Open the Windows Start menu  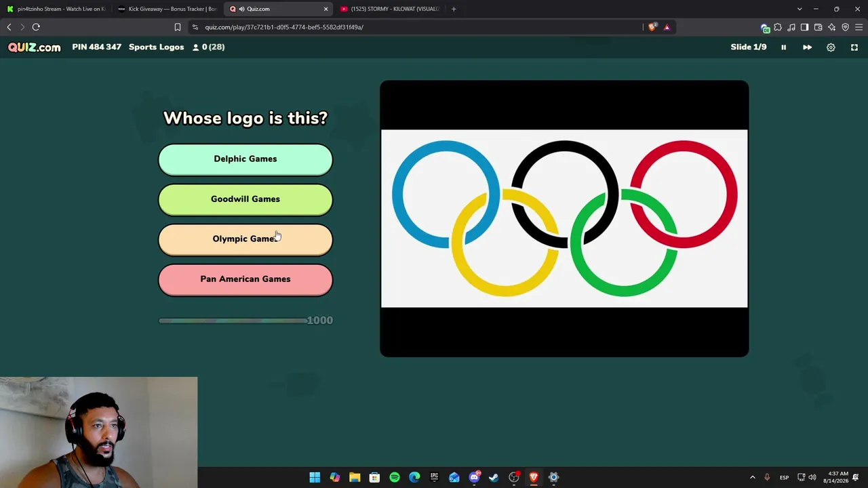pyautogui.click(x=315, y=477)
